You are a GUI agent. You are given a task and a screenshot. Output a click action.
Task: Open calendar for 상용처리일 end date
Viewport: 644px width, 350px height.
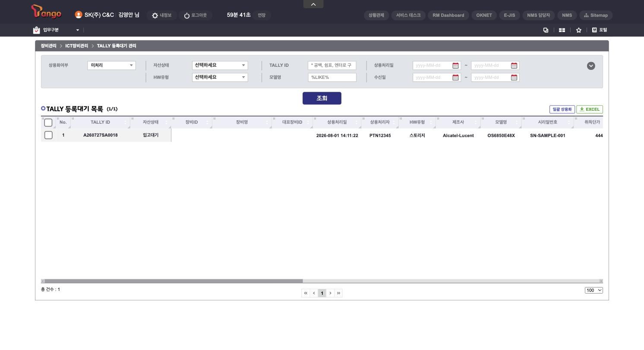514,66
